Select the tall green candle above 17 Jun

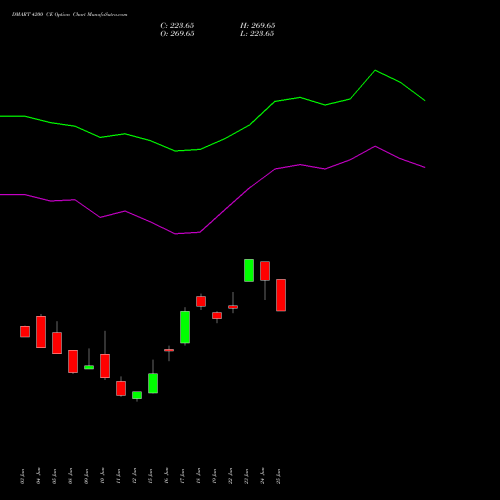185,327
